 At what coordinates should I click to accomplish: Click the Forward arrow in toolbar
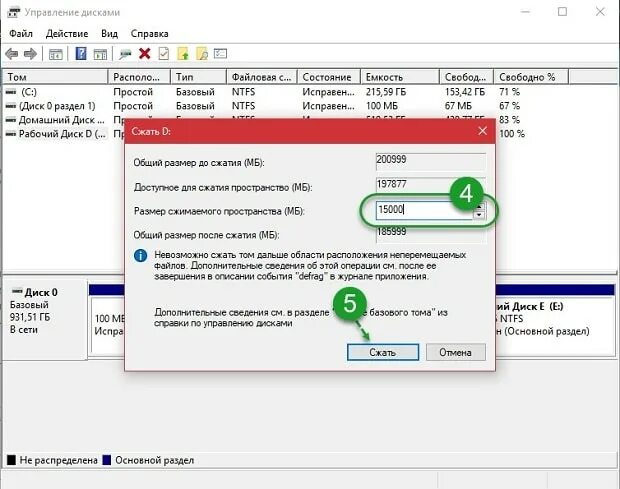click(x=30, y=54)
